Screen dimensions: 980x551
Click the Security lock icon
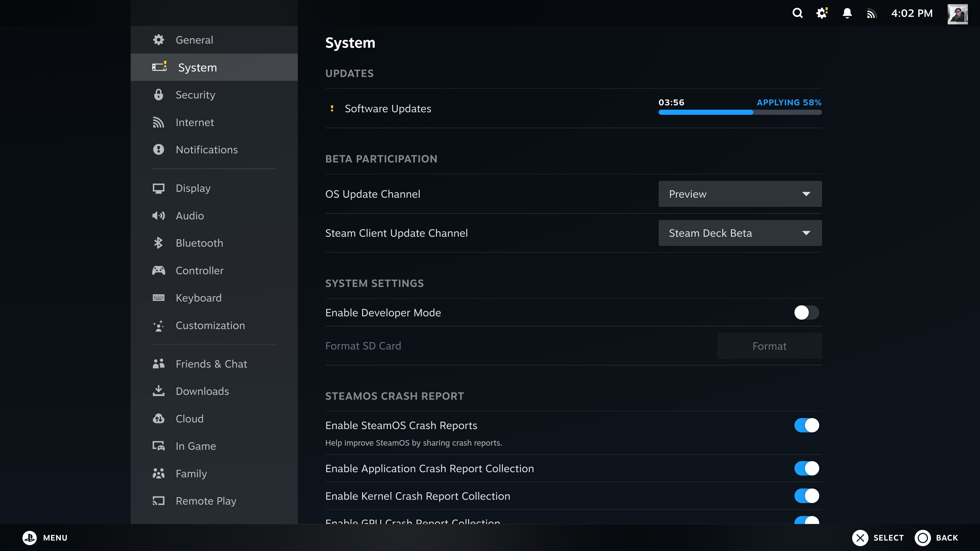coord(158,95)
